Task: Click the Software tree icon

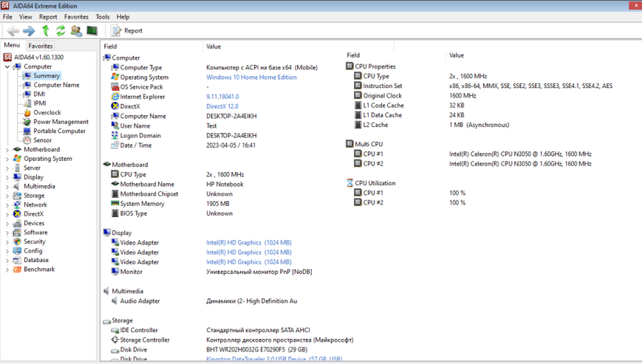Action: coord(17,233)
